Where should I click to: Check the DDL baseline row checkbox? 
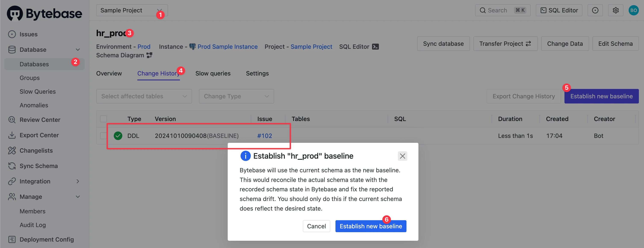pyautogui.click(x=103, y=136)
